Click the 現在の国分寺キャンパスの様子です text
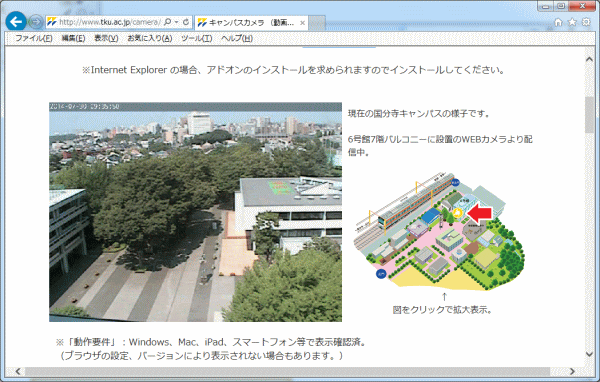The width and height of the screenshot is (600, 382). pyautogui.click(x=419, y=114)
